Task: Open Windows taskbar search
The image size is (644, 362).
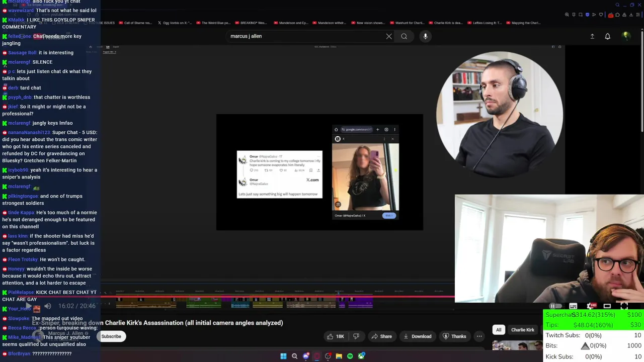Action: tap(294, 356)
